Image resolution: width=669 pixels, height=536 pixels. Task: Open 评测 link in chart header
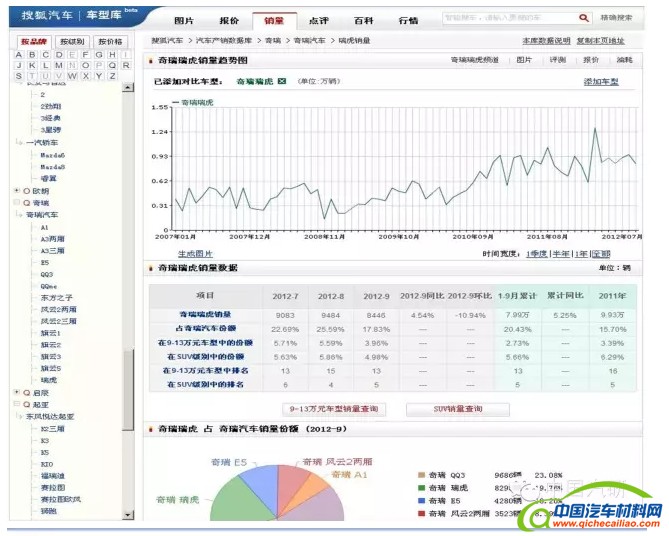pyautogui.click(x=558, y=60)
